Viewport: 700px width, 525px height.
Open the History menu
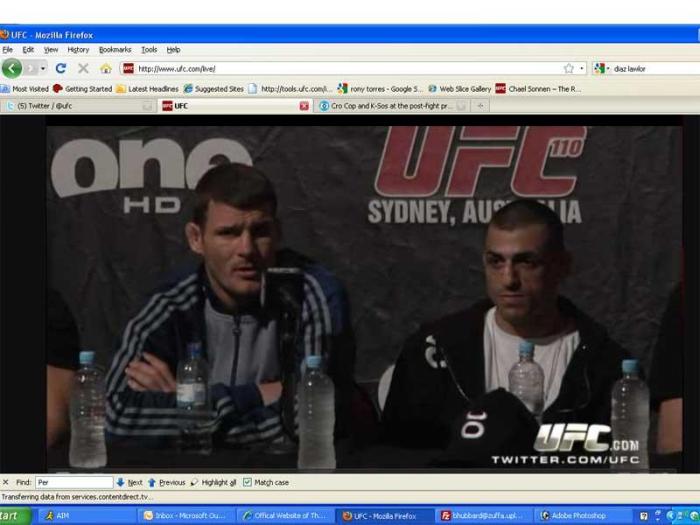(78, 50)
